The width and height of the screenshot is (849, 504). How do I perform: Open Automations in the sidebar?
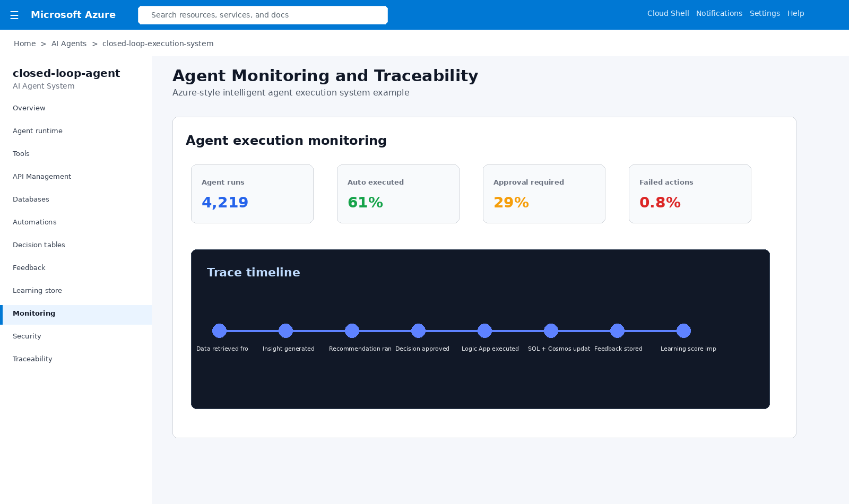(76, 222)
